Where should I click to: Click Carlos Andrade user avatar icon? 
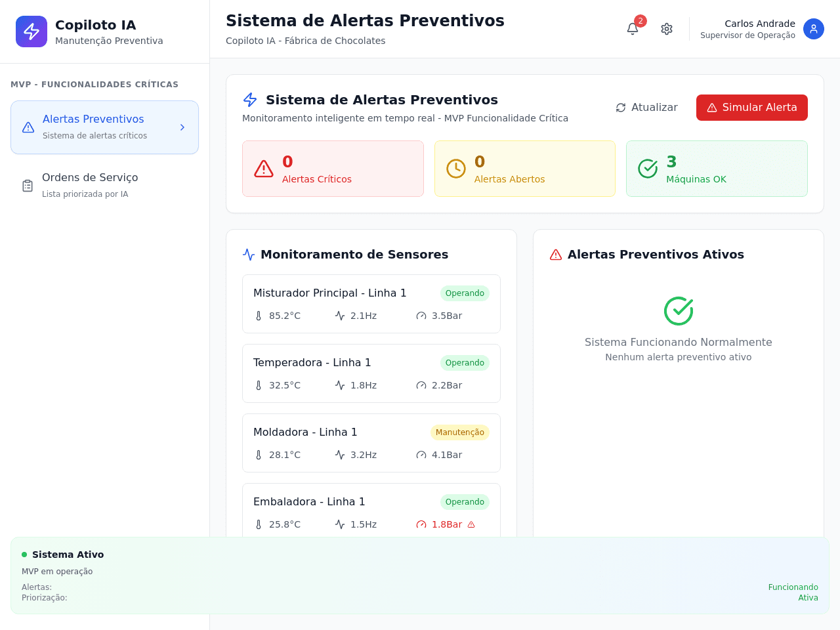[x=814, y=29]
